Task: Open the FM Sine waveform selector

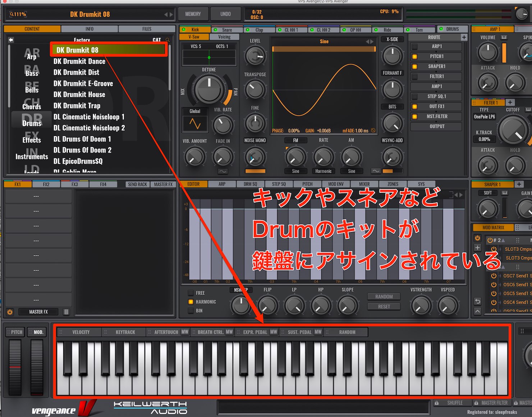Action: pos(295,171)
